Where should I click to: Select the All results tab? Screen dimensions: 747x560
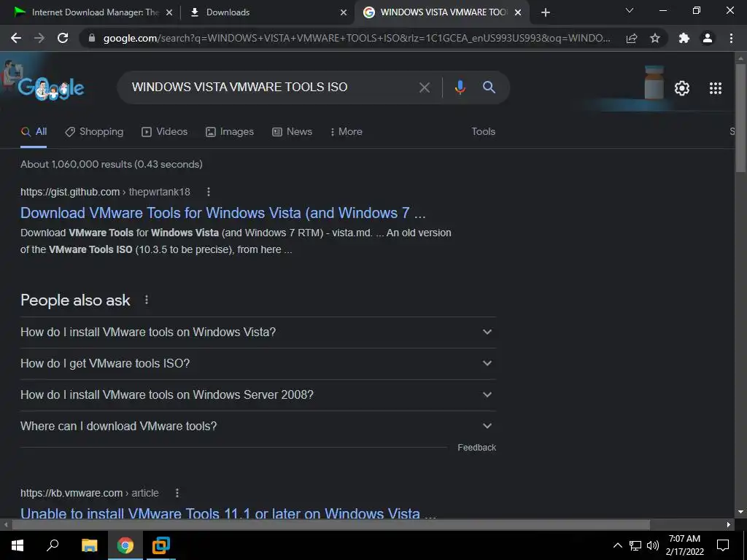34,131
